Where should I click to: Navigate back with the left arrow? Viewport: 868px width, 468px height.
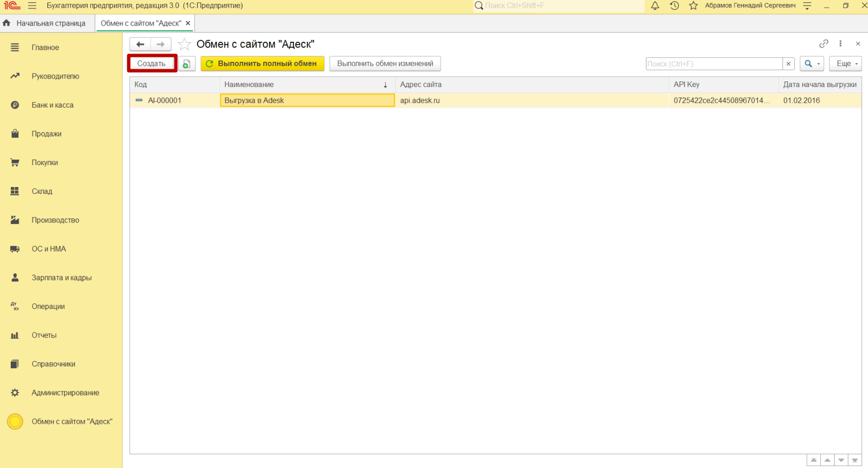(x=140, y=44)
